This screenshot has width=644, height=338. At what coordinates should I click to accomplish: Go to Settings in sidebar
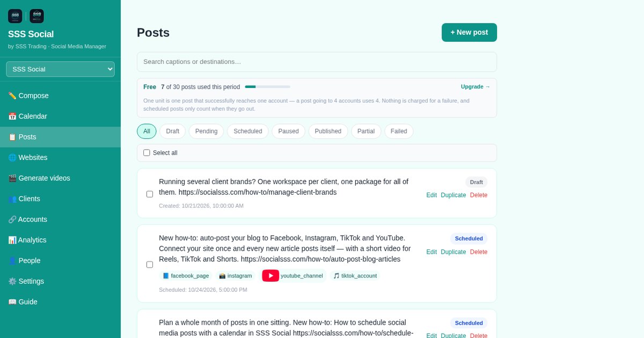tap(60, 281)
